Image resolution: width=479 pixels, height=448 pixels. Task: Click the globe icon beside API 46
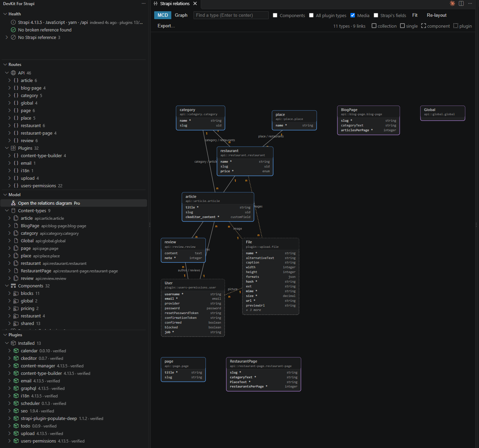[13, 73]
